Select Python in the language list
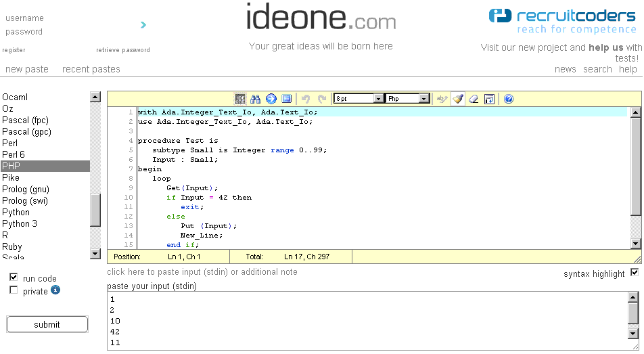644x354 pixels. 45,212
